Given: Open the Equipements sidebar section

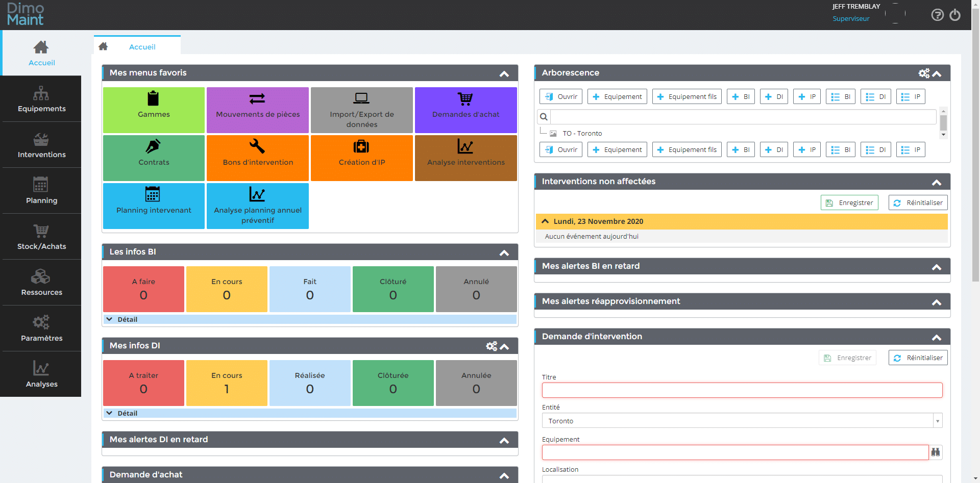Looking at the screenshot, I should click(x=41, y=99).
